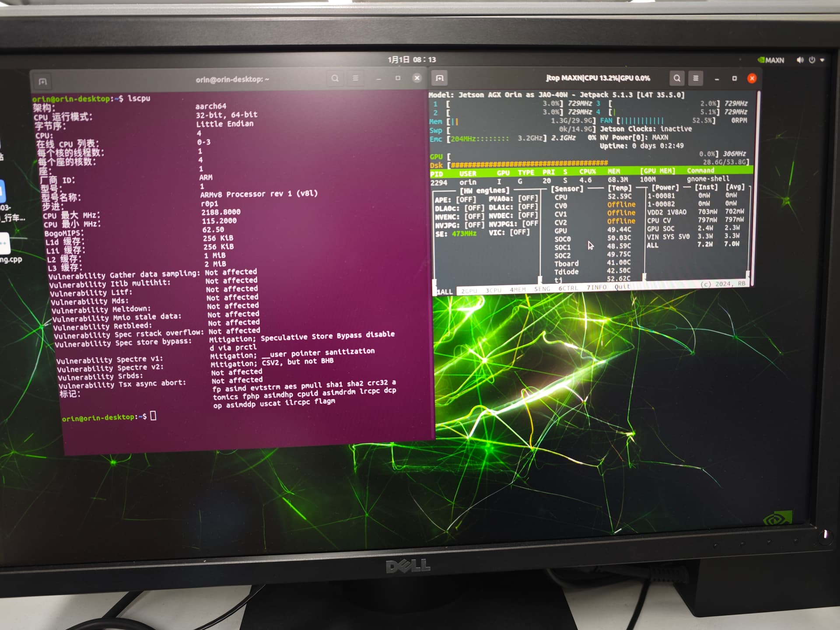
Task: Click 'Vulnerability Spectre v2:' line
Action: 110,368
